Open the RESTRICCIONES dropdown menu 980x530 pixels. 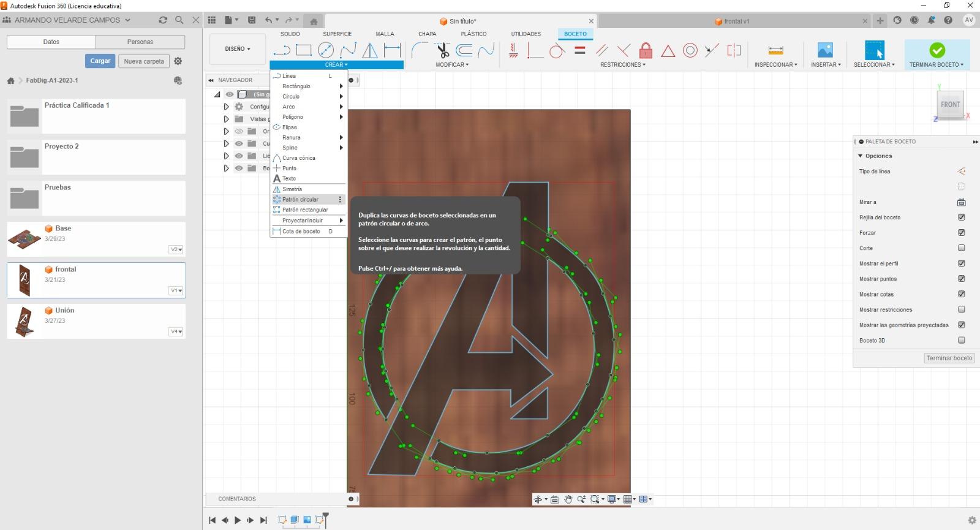pyautogui.click(x=623, y=64)
